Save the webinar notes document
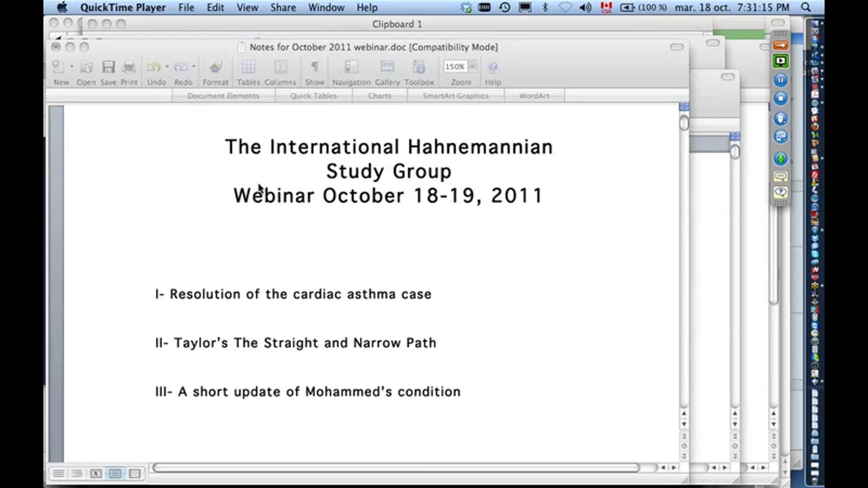The image size is (868, 488). click(x=108, y=70)
